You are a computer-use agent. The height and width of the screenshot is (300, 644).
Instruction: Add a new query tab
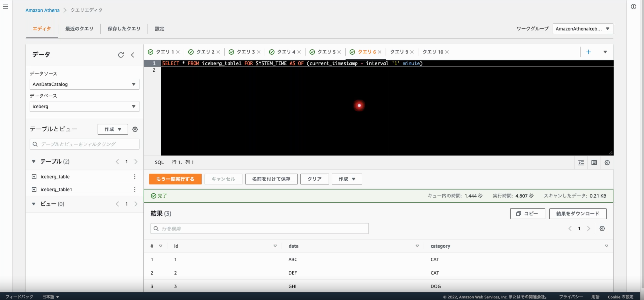(x=588, y=52)
